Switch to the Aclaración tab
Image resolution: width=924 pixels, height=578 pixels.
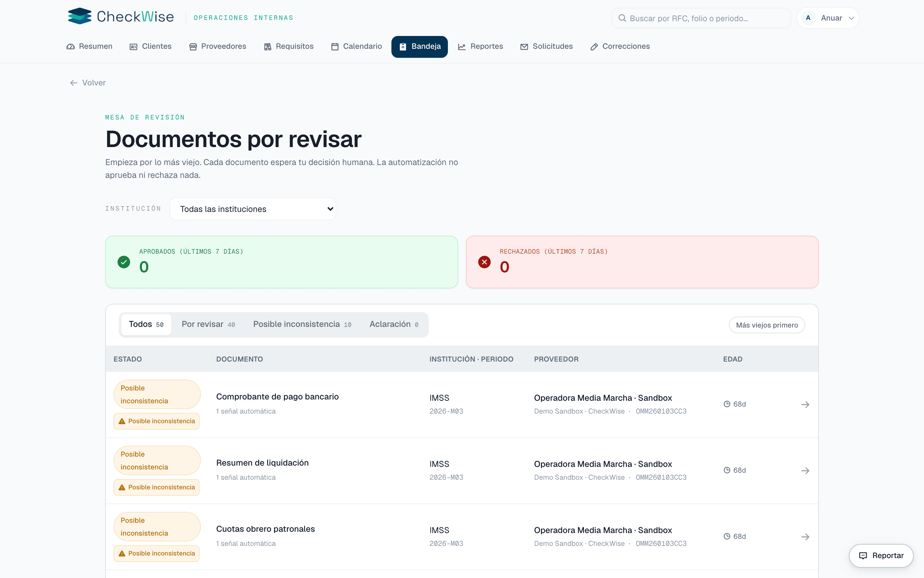coord(394,325)
